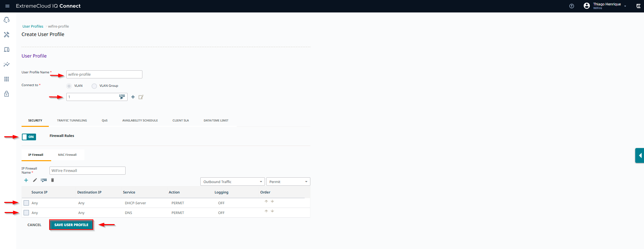Click the DNS service cell
644x249 pixels.
[129, 213]
